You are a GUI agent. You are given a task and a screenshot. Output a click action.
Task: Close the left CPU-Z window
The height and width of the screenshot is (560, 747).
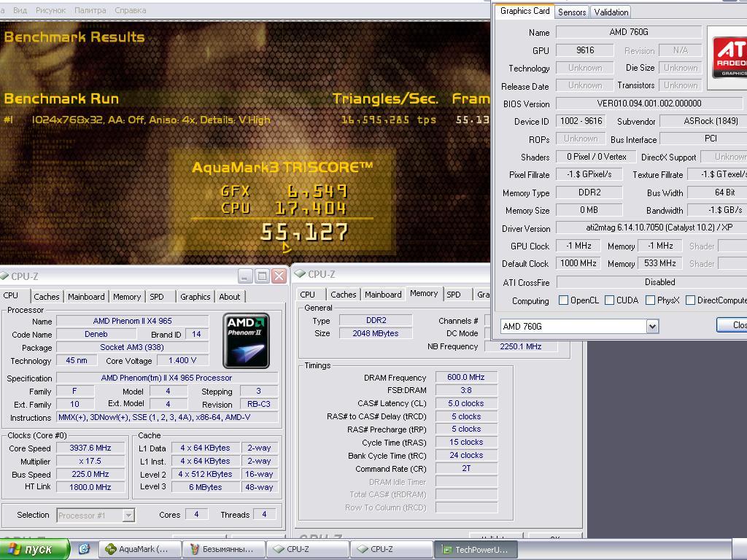(x=279, y=276)
